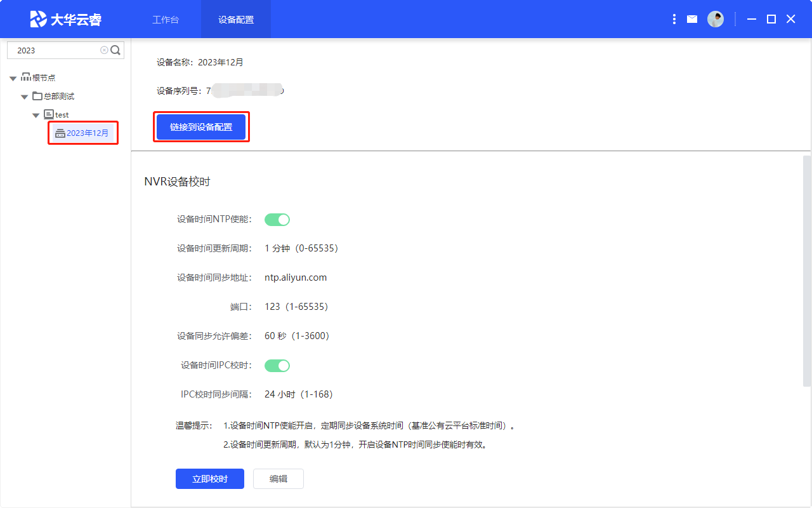This screenshot has width=812, height=508.
Task: Collapse the 总部测试 folder arrow
Action: [25, 97]
